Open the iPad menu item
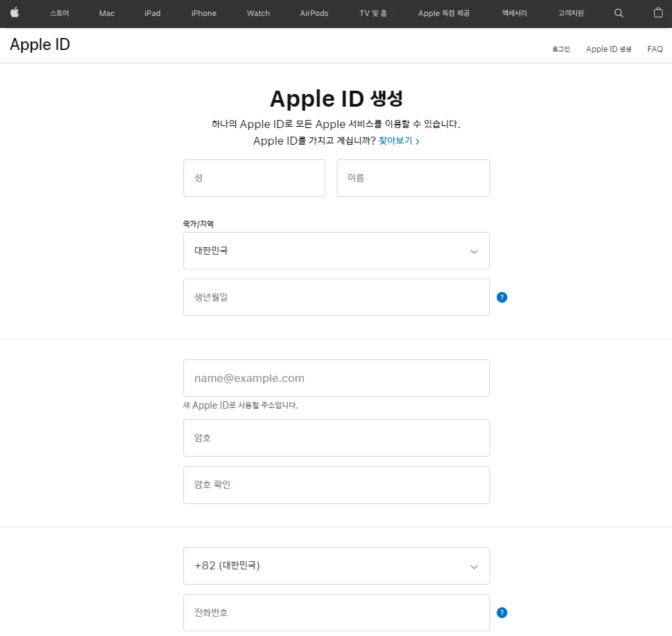Screen dimensions: 672x636 click(x=153, y=13)
